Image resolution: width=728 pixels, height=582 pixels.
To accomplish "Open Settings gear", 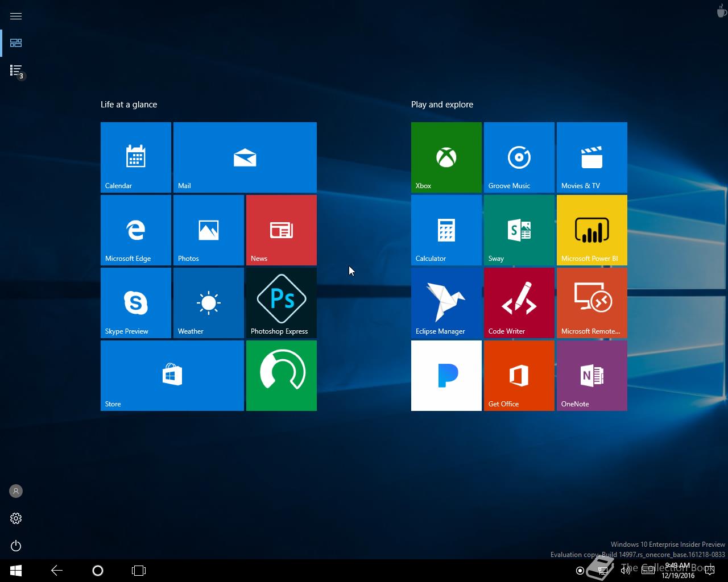I will coord(16,518).
